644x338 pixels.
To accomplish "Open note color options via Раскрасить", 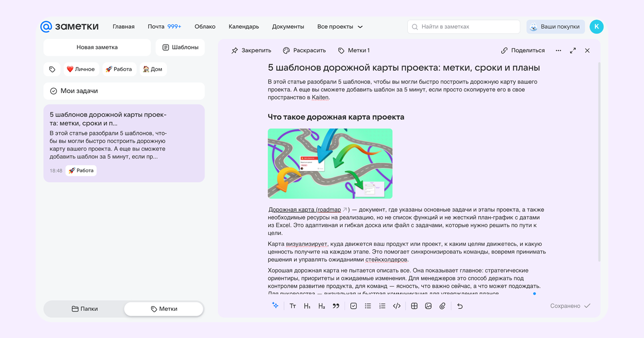I will point(304,50).
